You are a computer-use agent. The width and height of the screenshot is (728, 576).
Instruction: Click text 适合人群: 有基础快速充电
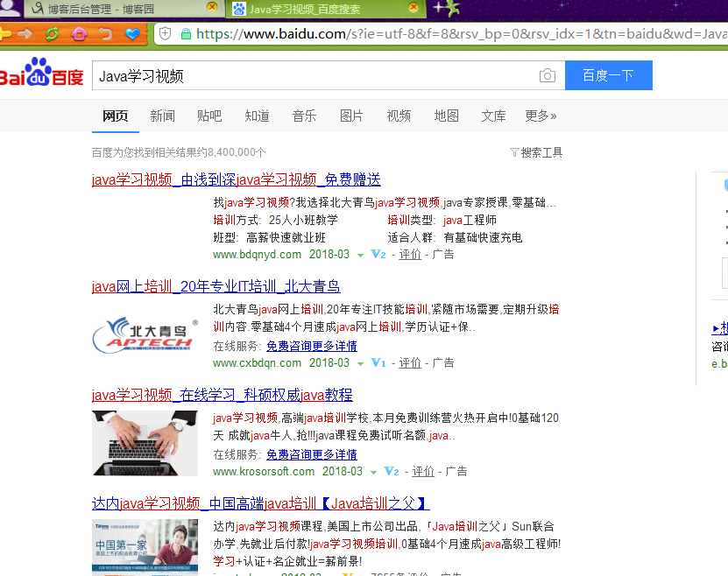tap(455, 237)
